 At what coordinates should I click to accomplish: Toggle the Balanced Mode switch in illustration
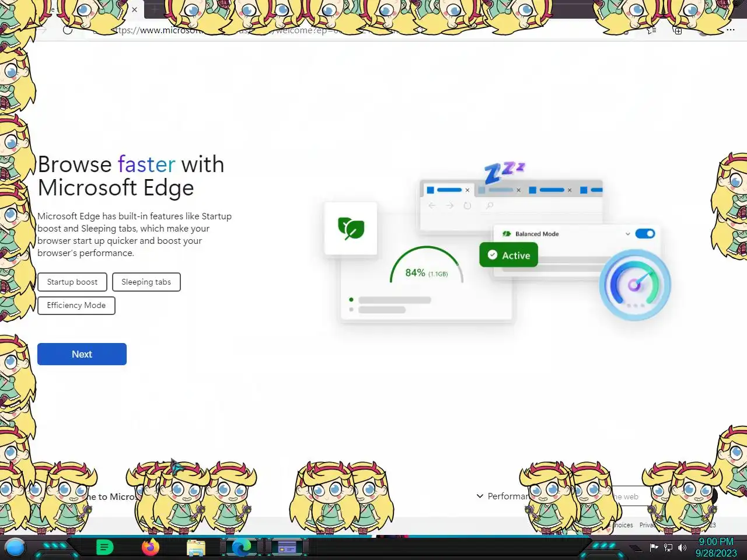pos(645,233)
